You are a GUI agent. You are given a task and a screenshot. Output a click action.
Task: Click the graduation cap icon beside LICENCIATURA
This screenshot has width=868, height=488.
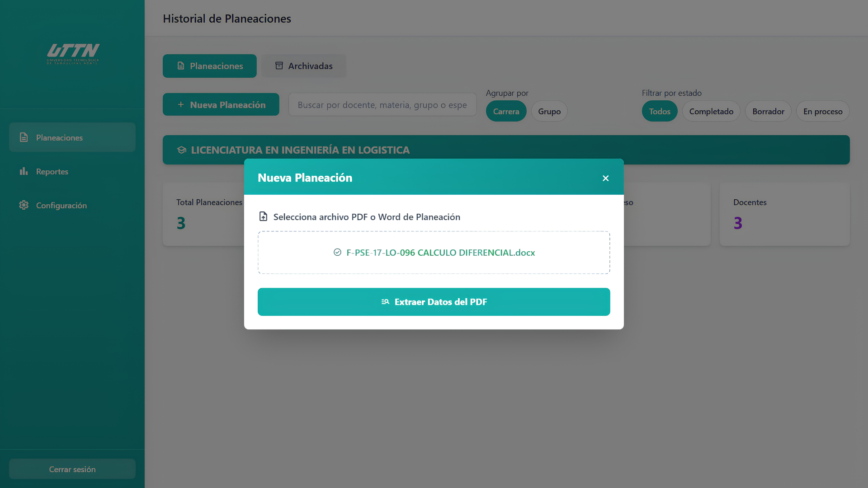[182, 150]
